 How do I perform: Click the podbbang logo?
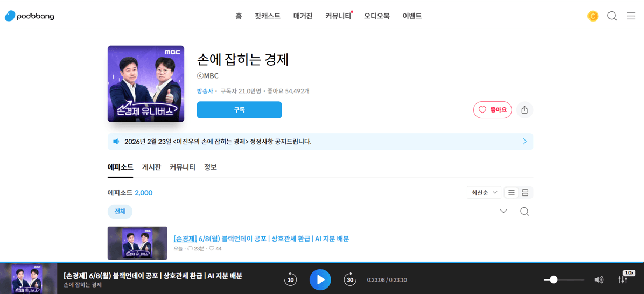(29, 16)
